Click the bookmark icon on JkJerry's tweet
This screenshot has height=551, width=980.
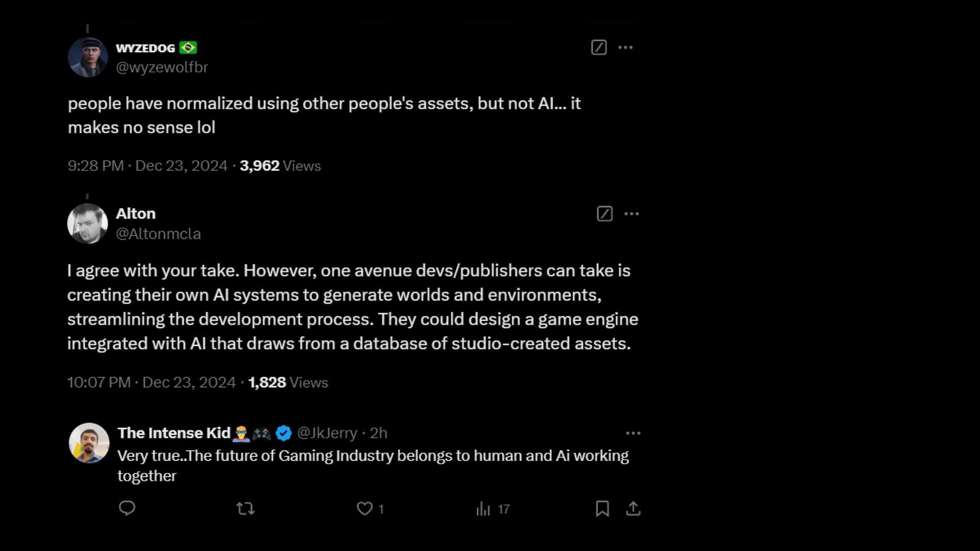(601, 509)
